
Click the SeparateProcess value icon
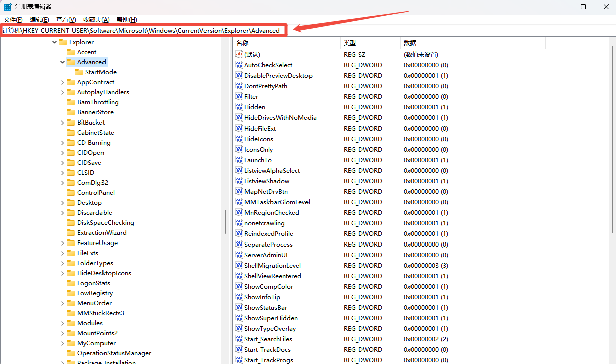pyautogui.click(x=239, y=244)
